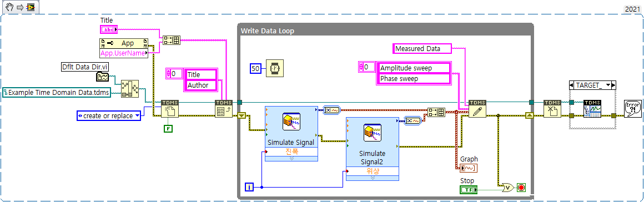Image resolution: width=644 pixels, height=202 pixels.
Task: Select the TDMS File Viewer node
Action: [592, 109]
